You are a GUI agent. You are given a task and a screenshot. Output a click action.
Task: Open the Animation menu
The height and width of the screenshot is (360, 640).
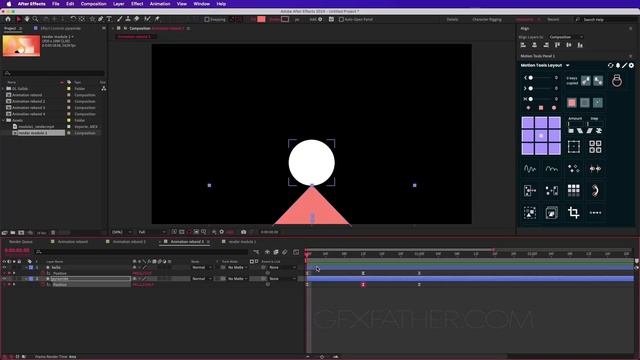pos(160,4)
